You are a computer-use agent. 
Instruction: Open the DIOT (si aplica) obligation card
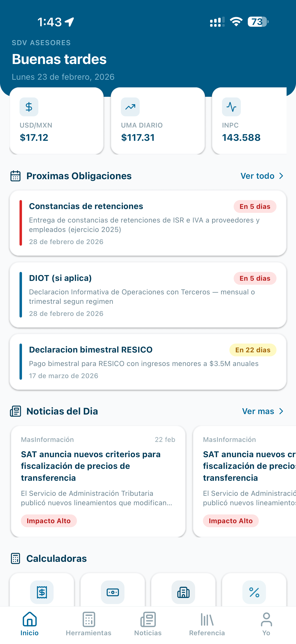click(148, 295)
